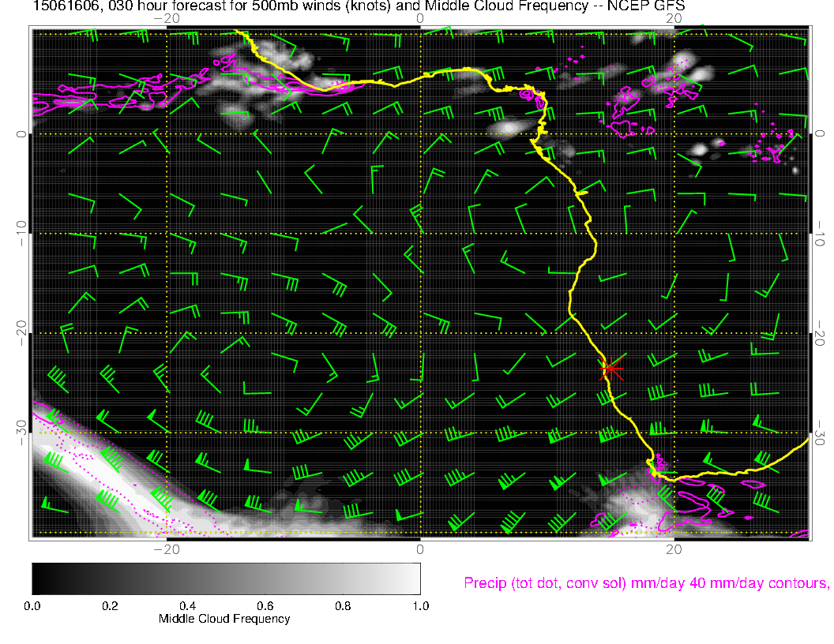834x644 pixels.
Task: Click the 0 longitude label below the map
Action: [x=420, y=549]
